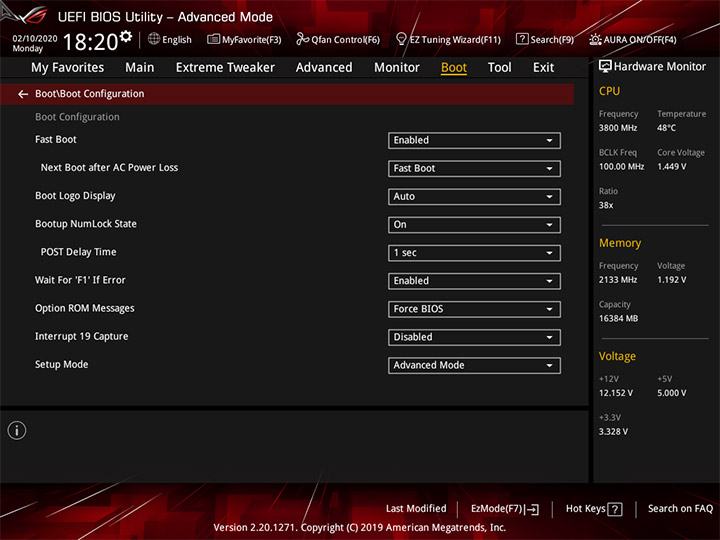Click the globe language icon
The height and width of the screenshot is (540, 720).
coord(154,39)
